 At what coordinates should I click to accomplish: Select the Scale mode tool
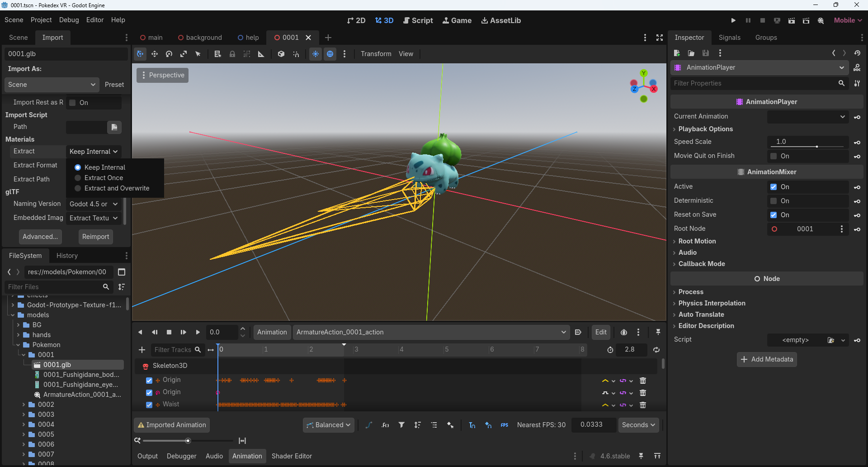(x=184, y=54)
